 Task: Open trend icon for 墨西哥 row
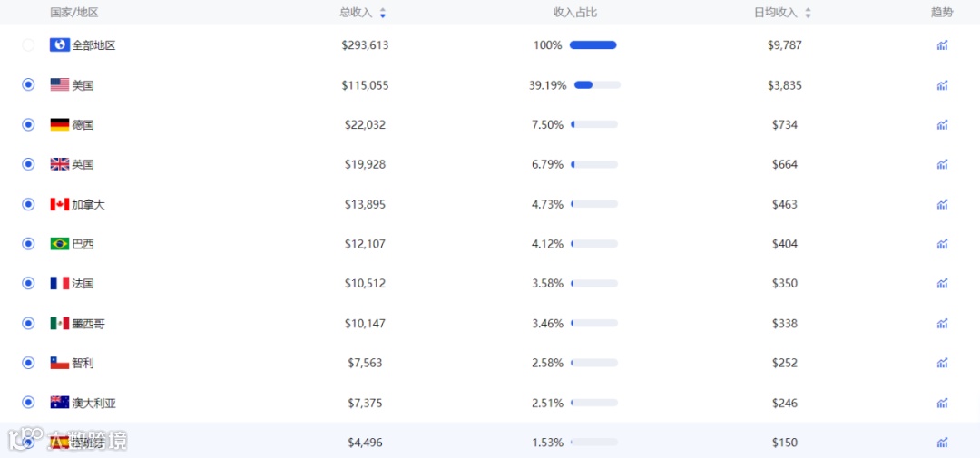(x=942, y=324)
